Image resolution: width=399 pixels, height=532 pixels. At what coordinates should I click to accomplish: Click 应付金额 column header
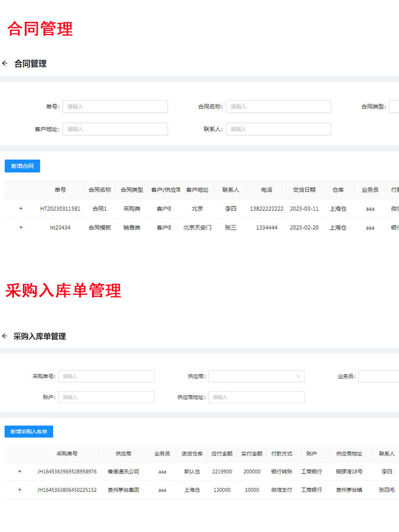222,454
